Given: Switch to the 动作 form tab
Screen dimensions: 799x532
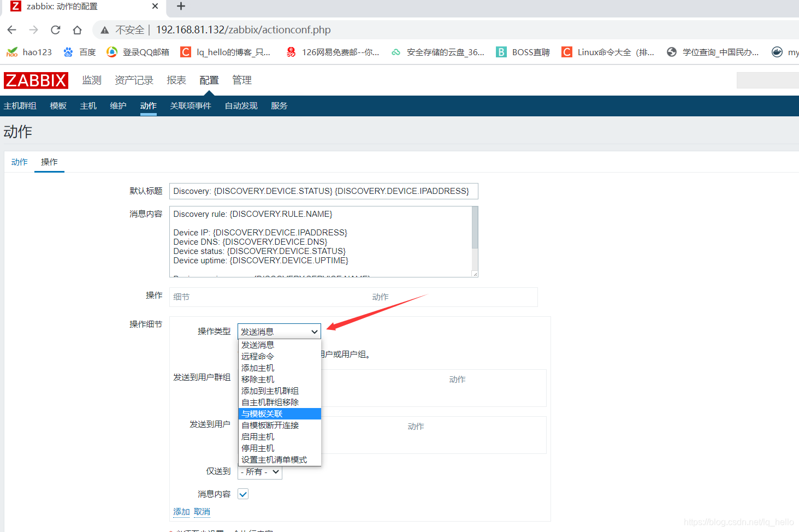Looking at the screenshot, I should [19, 162].
